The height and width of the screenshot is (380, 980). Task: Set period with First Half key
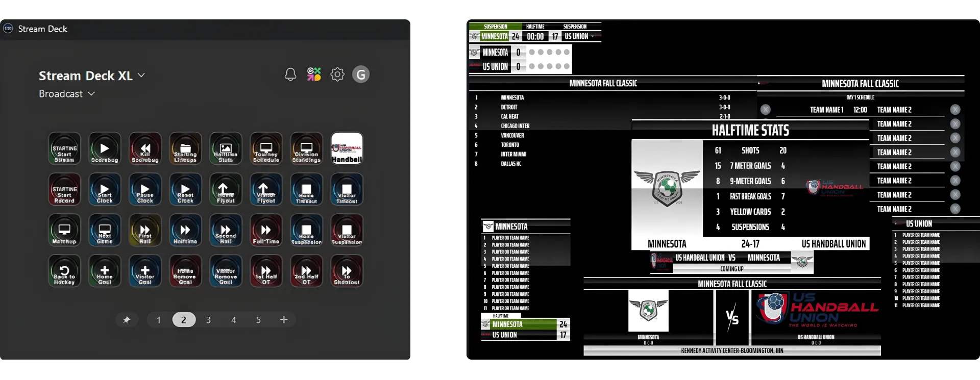pyautogui.click(x=145, y=230)
